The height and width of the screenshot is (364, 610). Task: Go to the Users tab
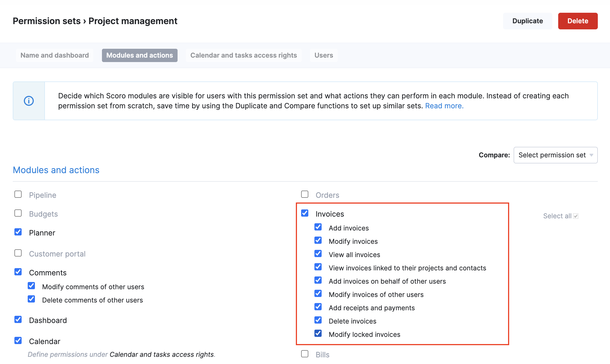(x=324, y=55)
